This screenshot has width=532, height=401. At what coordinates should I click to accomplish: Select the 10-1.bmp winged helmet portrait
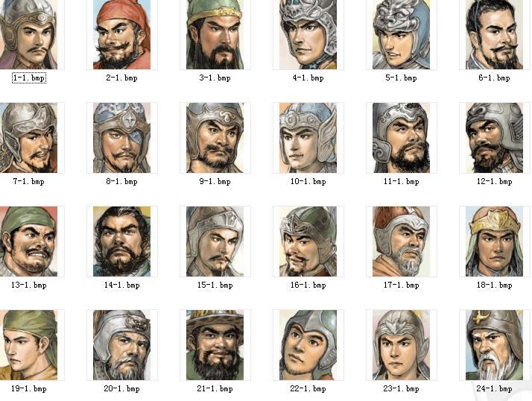pos(308,138)
